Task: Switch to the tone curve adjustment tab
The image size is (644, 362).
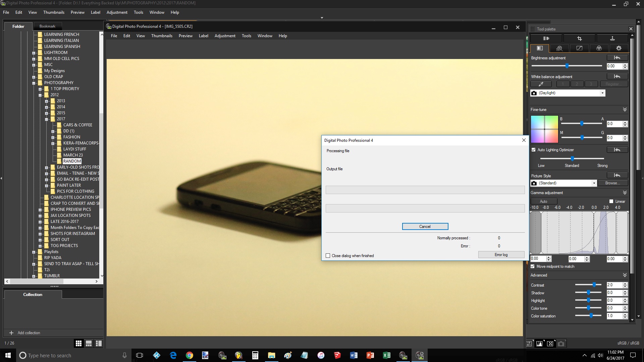Action: (x=579, y=48)
